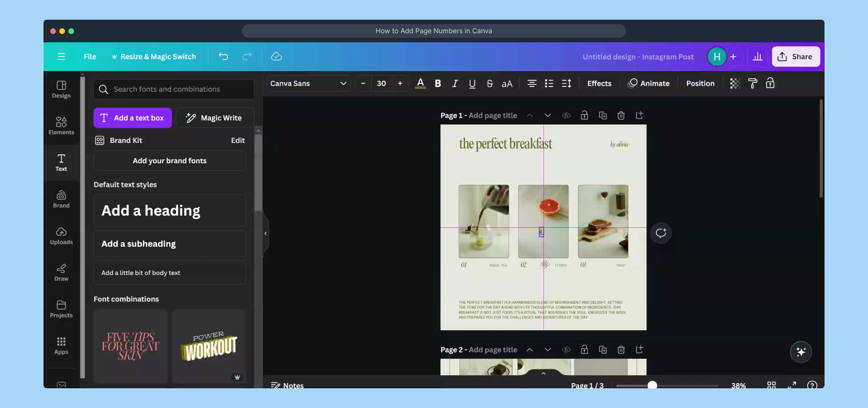Viewport: 868px width, 408px height.
Task: Open the text color picker
Action: click(420, 83)
